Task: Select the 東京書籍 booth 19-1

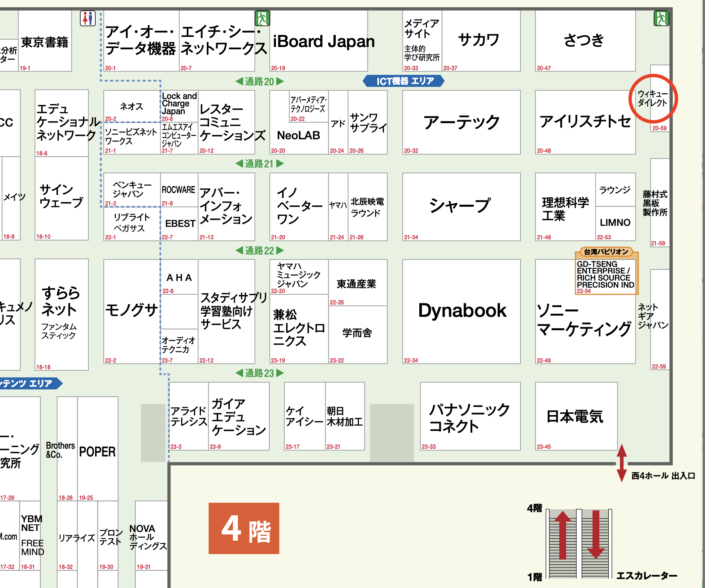Action: tap(45, 41)
